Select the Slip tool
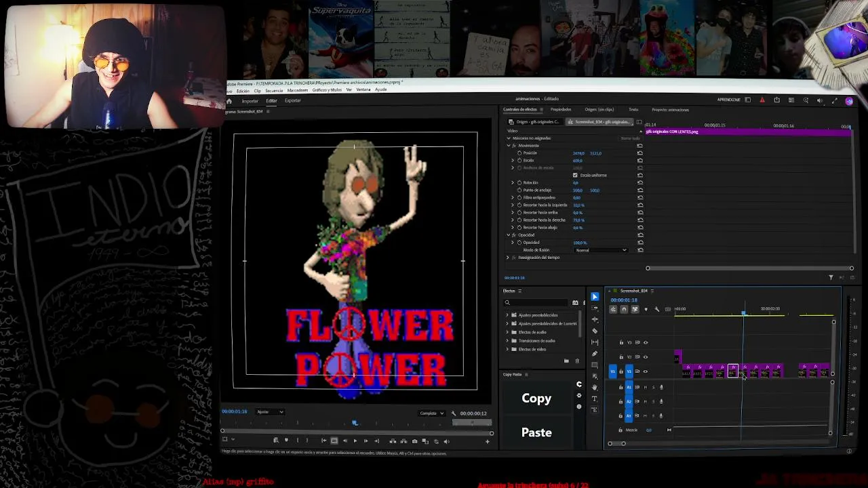868x488 pixels. pos(595,342)
